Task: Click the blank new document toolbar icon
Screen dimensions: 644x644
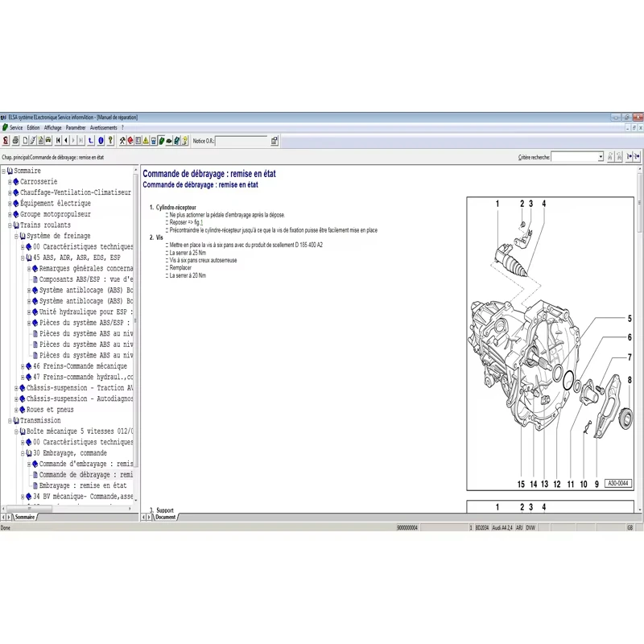Action: point(25,141)
